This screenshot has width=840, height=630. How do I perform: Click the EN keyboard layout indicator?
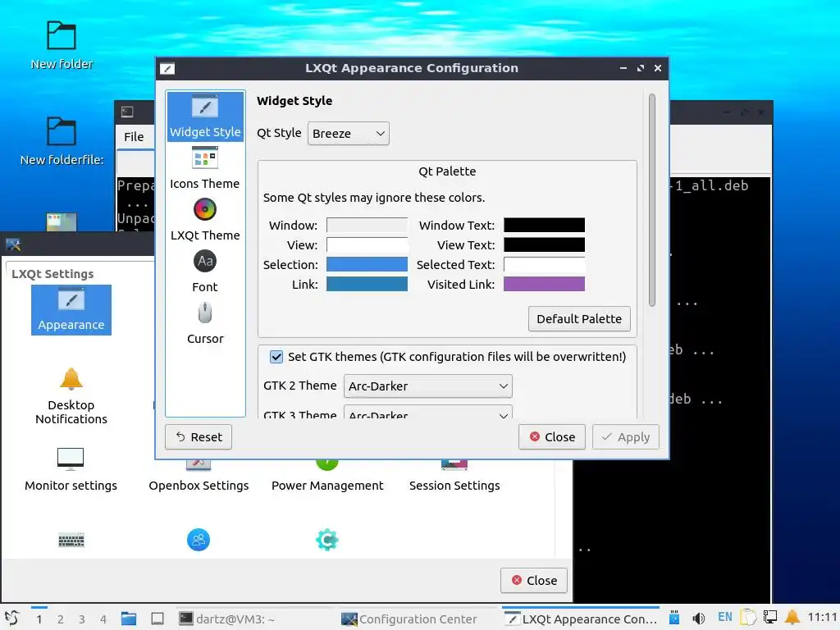point(725,617)
